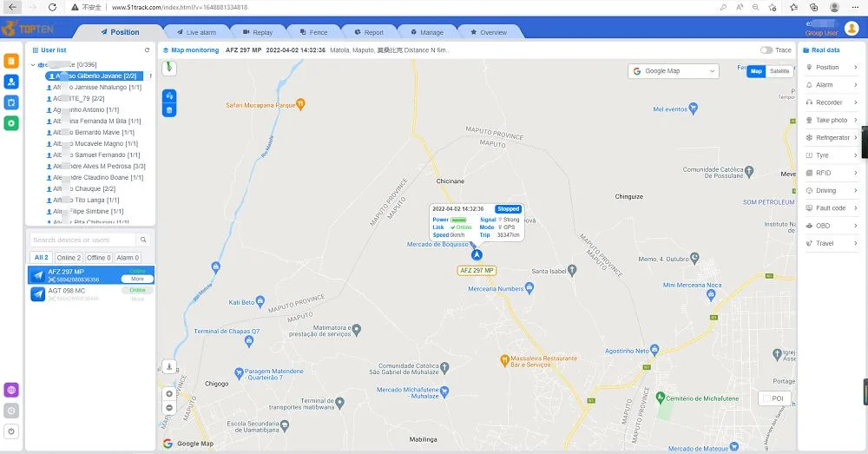Click the AFZ 297 MP vehicle marker on map

(477, 254)
